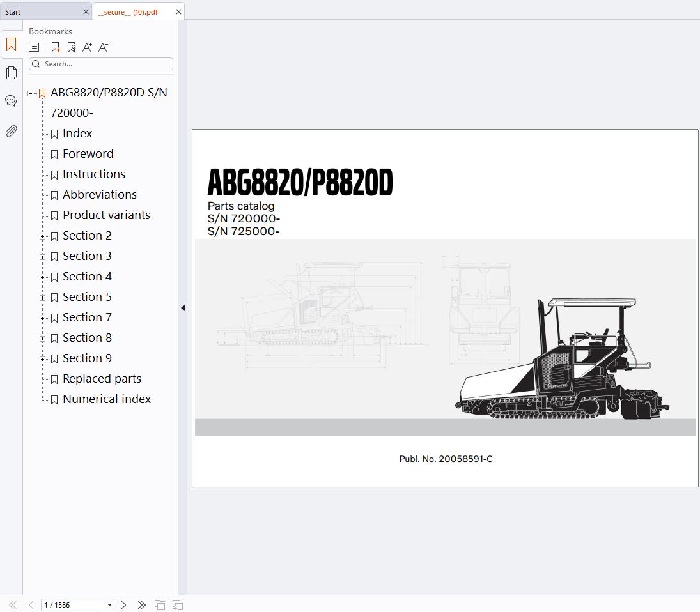Click the Parts catalog text on page

click(241, 206)
